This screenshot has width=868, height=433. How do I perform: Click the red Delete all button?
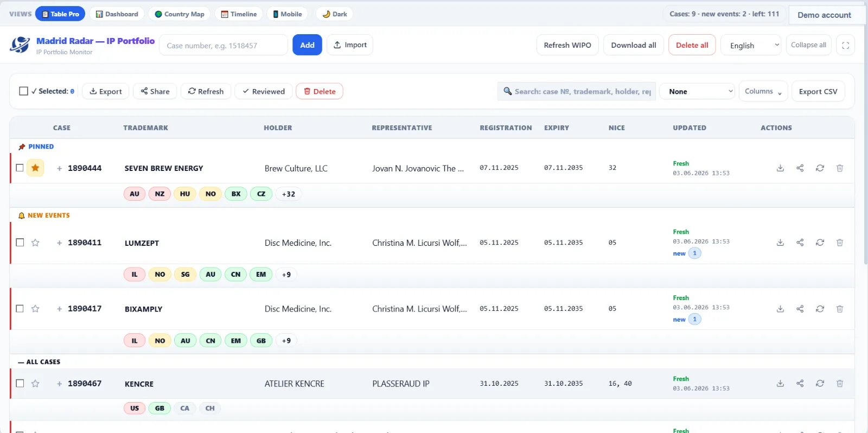[x=692, y=45]
